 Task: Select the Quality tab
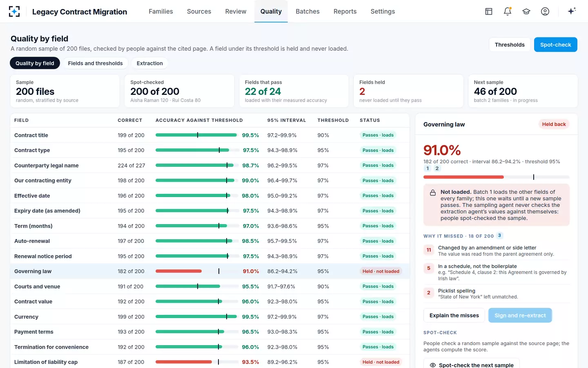click(271, 11)
